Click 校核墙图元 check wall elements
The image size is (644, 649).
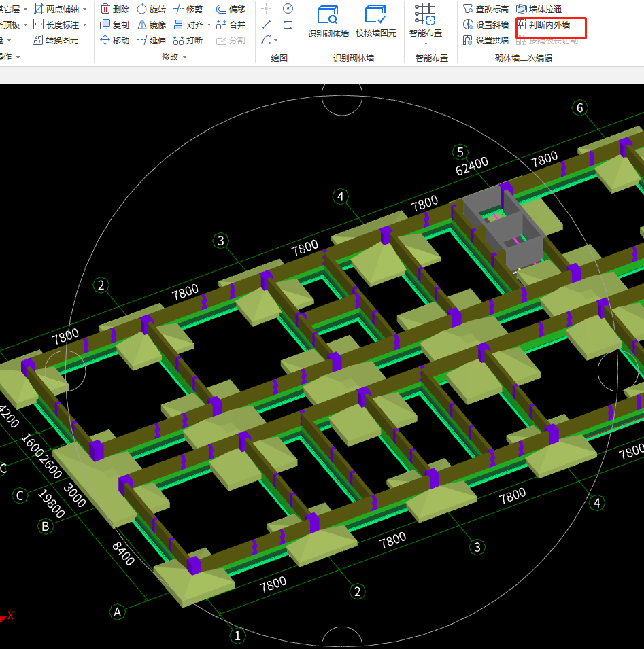coord(375,21)
